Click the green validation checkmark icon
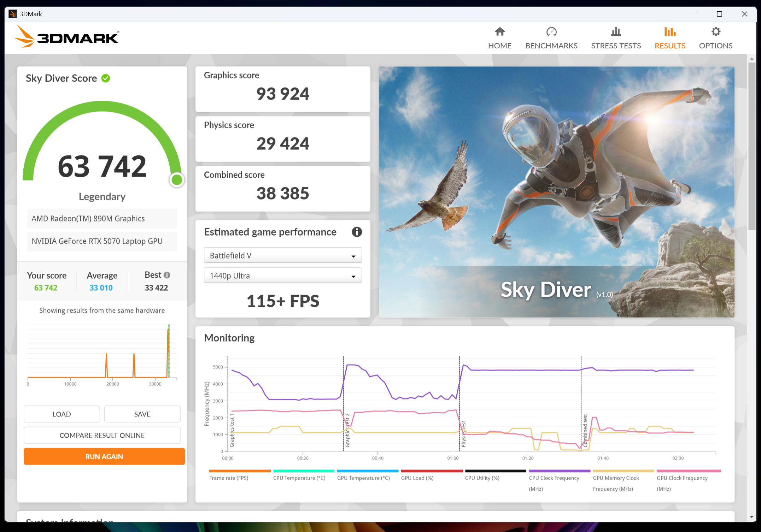Viewport: 761px width, 532px height. click(105, 78)
